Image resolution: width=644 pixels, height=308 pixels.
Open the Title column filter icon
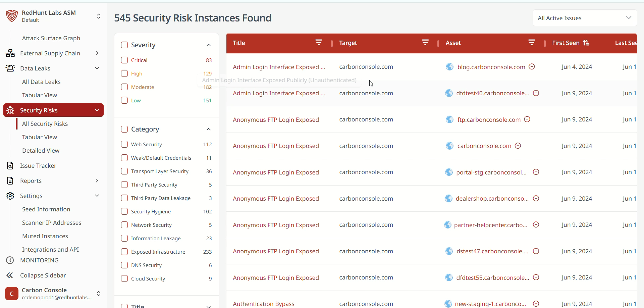[319, 43]
